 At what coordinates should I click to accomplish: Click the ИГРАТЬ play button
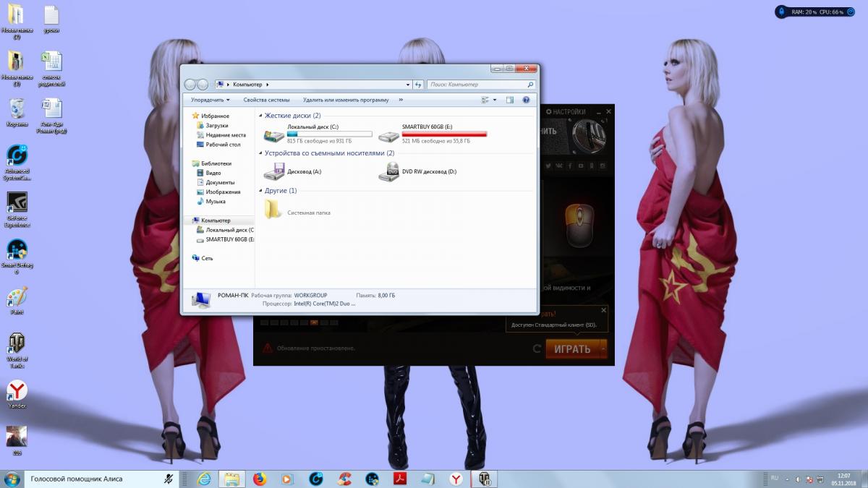click(572, 348)
